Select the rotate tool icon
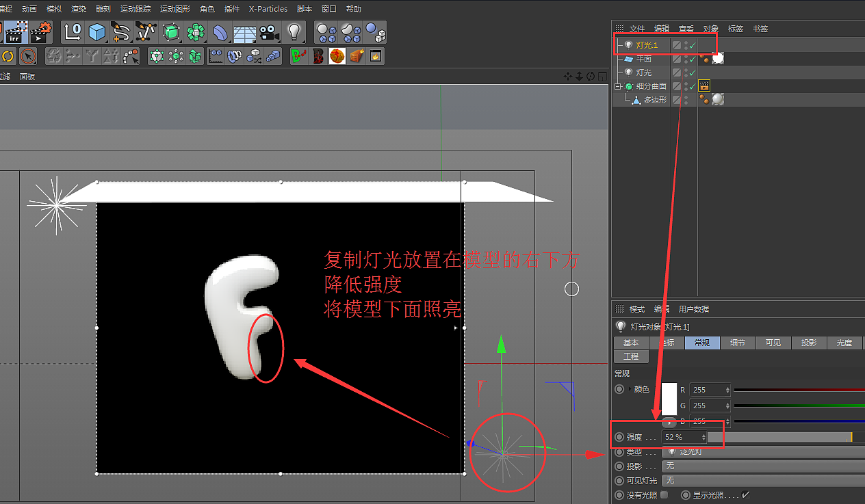Image resolution: width=865 pixels, height=504 pixels. point(8,56)
